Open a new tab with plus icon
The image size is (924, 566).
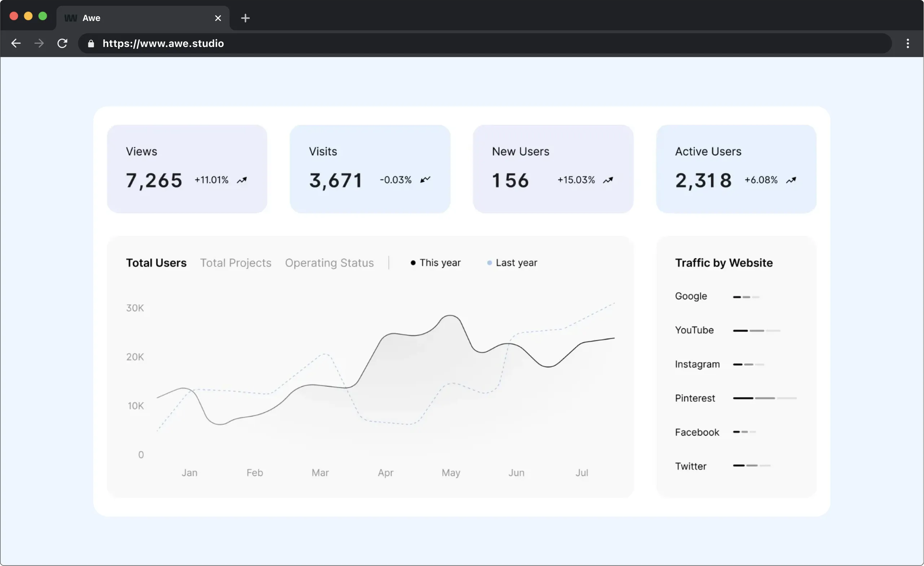245,18
